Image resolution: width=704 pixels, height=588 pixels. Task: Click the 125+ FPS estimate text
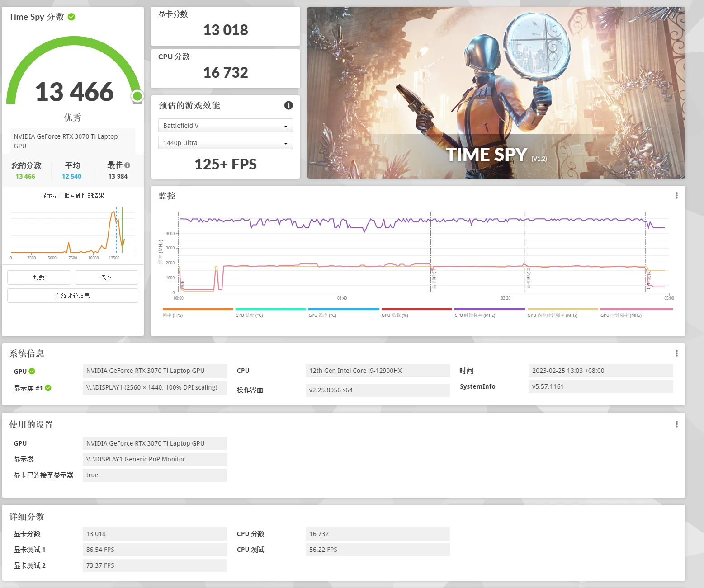226,164
